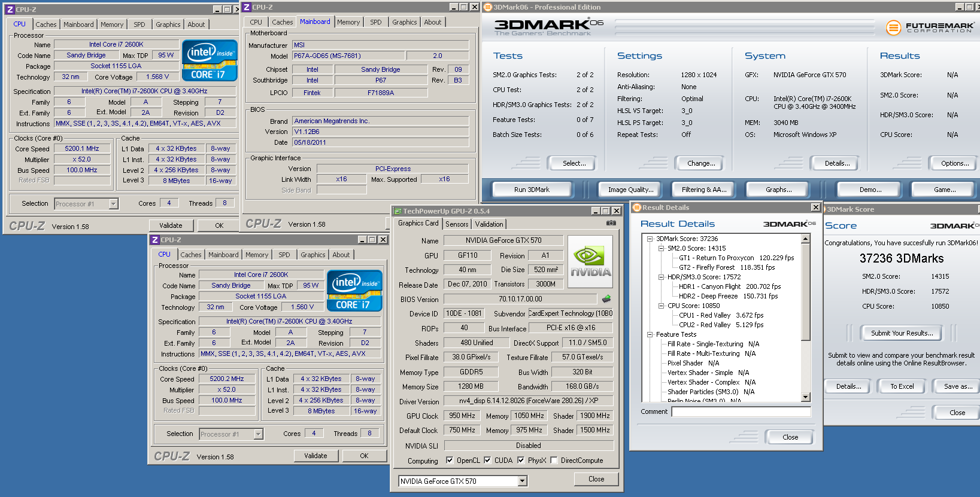Viewport: 980px width, 497px height.
Task: Click the Result Details title bar orange icon
Action: 637,208
